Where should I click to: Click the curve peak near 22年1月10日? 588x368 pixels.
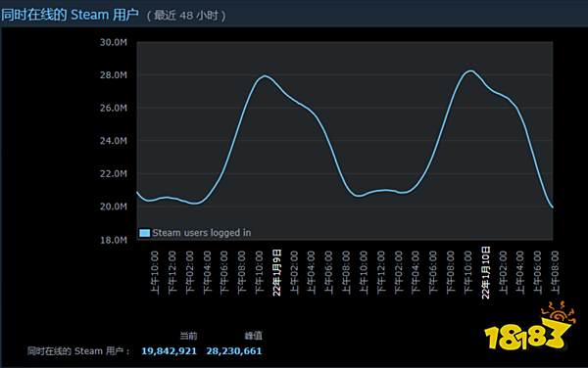(470, 70)
